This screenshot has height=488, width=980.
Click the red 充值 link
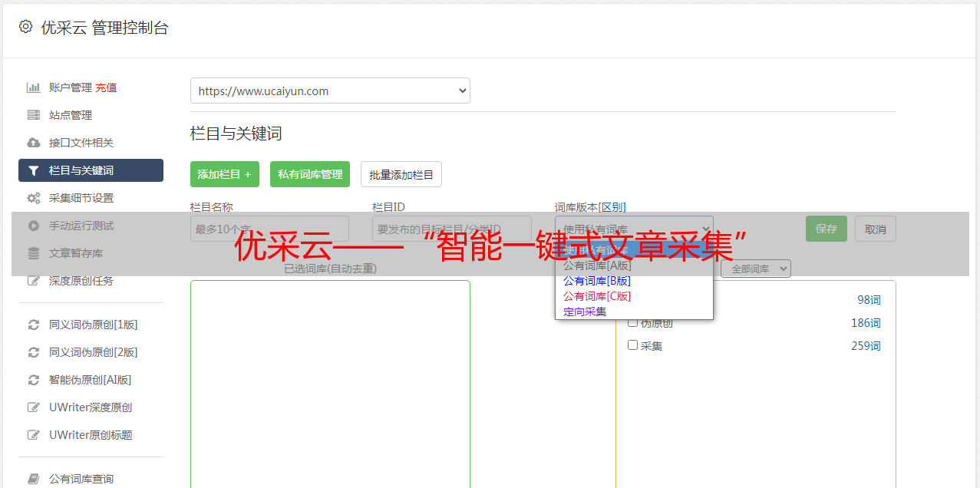(106, 87)
